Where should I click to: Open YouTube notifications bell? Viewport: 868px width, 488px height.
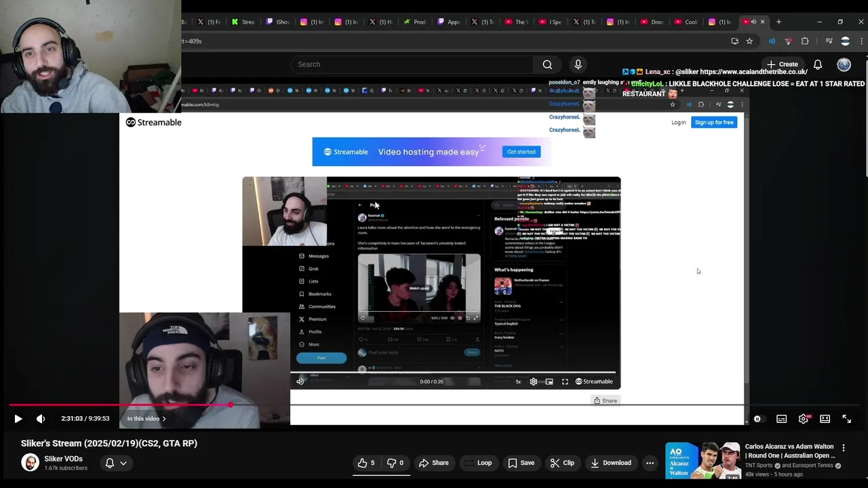click(818, 64)
